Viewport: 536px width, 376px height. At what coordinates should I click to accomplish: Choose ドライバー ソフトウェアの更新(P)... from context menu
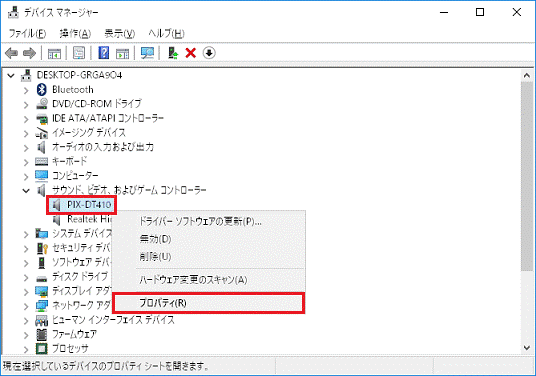209,221
